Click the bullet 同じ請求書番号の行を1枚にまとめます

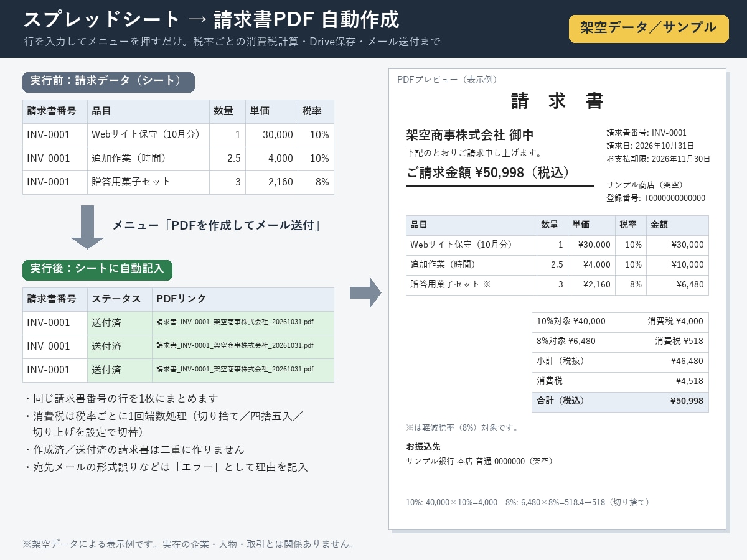pos(121,398)
